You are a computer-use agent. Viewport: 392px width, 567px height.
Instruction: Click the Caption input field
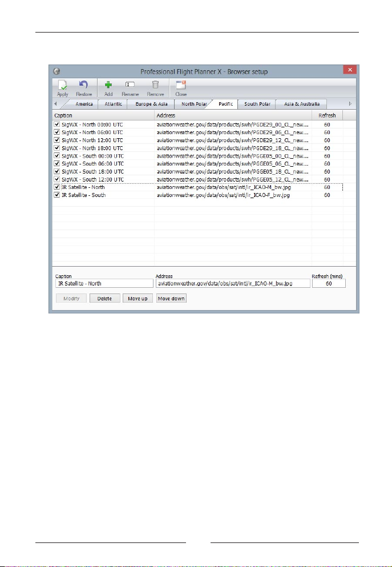click(104, 283)
